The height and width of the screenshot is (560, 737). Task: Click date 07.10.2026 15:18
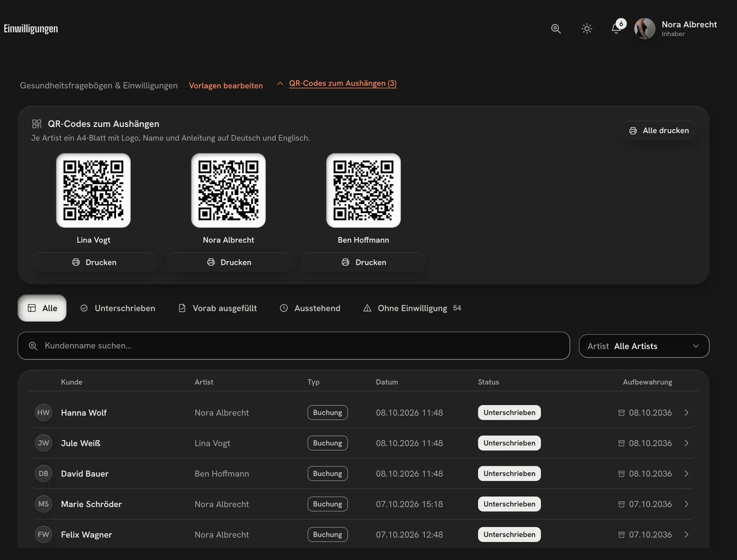pyautogui.click(x=409, y=504)
